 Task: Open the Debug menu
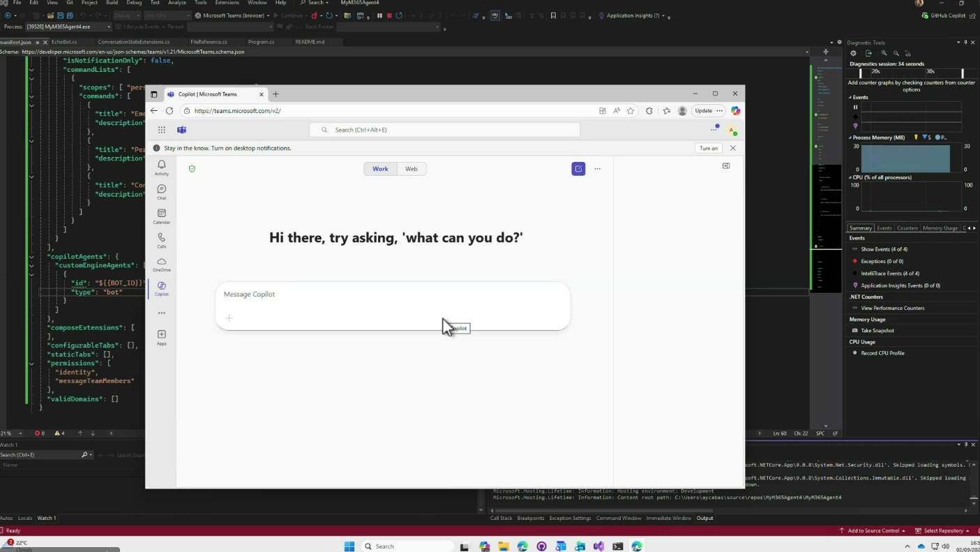point(134,3)
